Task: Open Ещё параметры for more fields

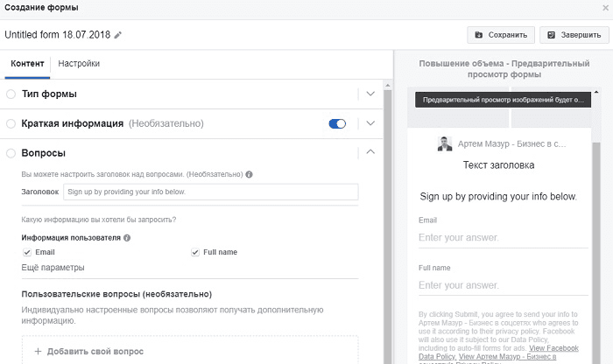Action: click(53, 268)
